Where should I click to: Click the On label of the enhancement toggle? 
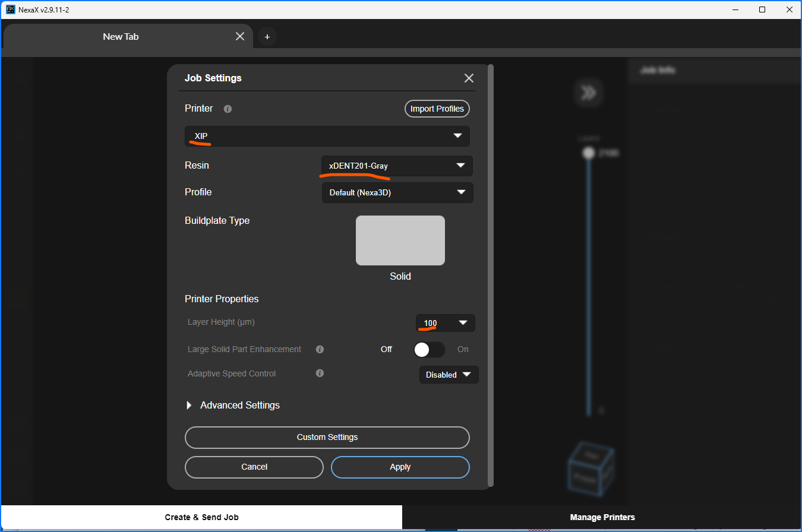click(x=463, y=349)
